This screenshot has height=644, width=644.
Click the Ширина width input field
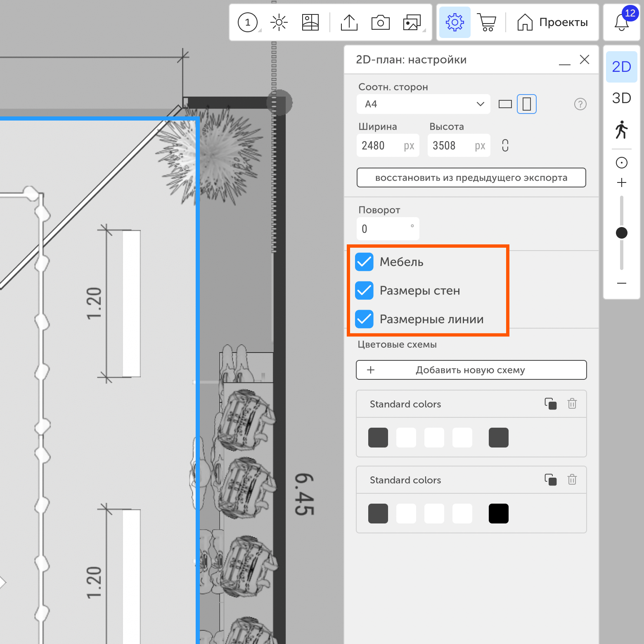point(380,146)
